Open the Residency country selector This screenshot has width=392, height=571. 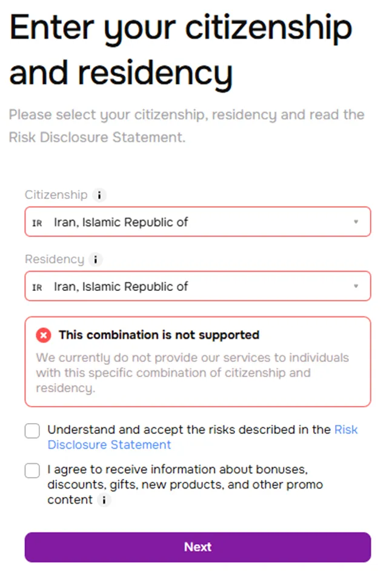coord(198,286)
